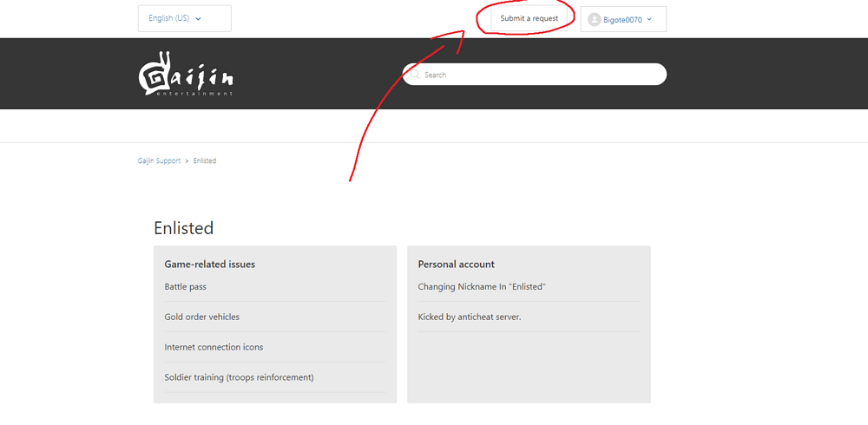Click the chevron next to Bigote0070
Image resolution: width=868 pixels, height=425 pixels.
[649, 20]
